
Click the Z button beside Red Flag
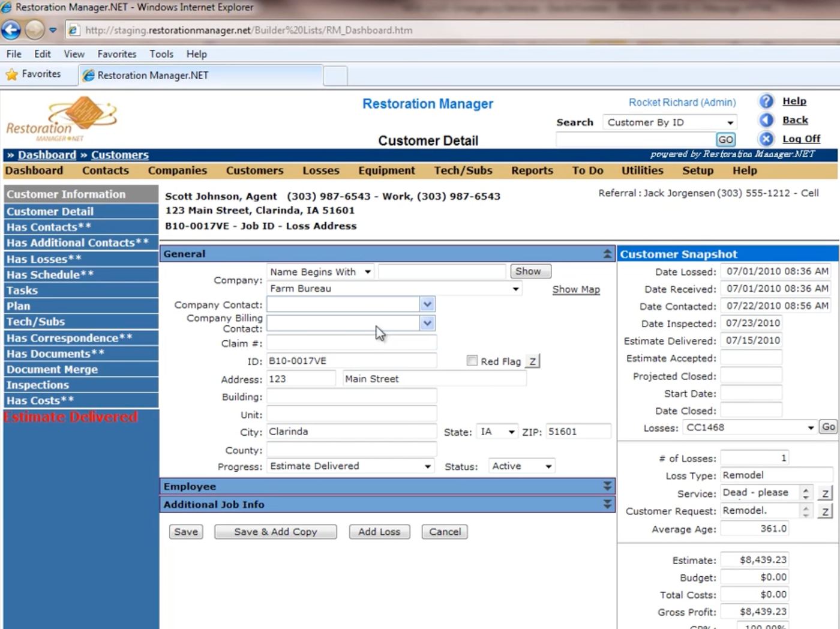(533, 361)
